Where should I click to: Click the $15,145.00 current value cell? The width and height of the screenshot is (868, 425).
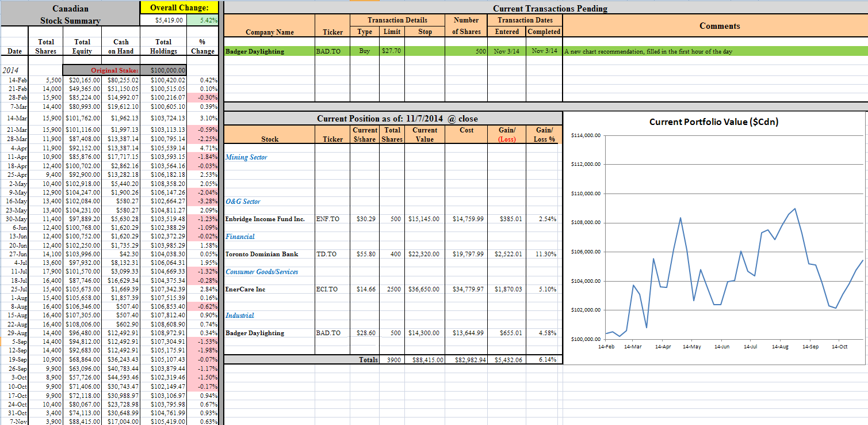click(x=425, y=219)
